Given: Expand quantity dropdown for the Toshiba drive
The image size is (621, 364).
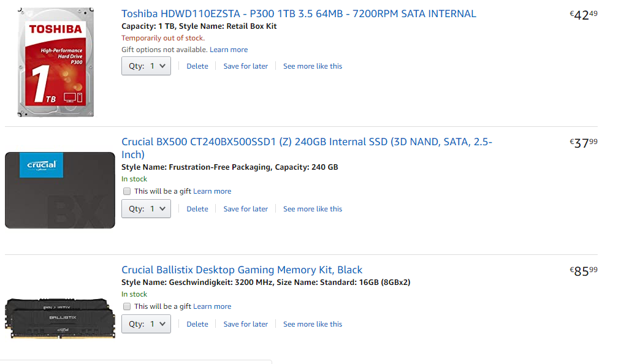Looking at the screenshot, I should [146, 66].
